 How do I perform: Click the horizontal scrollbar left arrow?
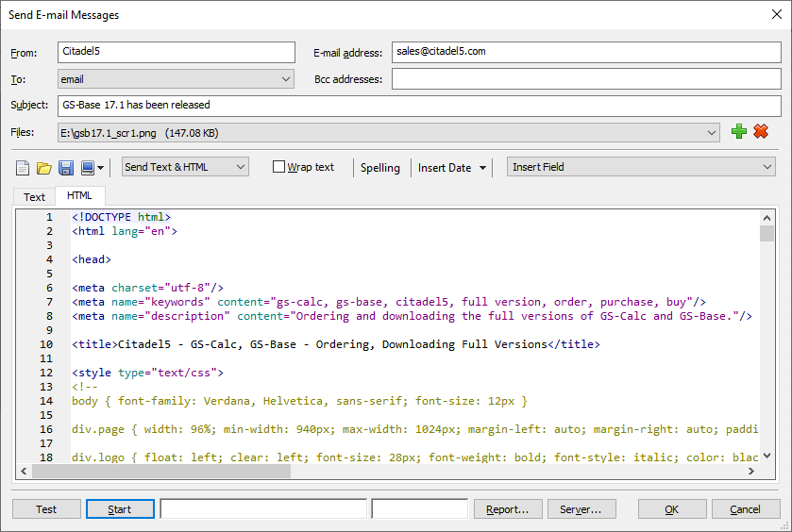coord(24,471)
